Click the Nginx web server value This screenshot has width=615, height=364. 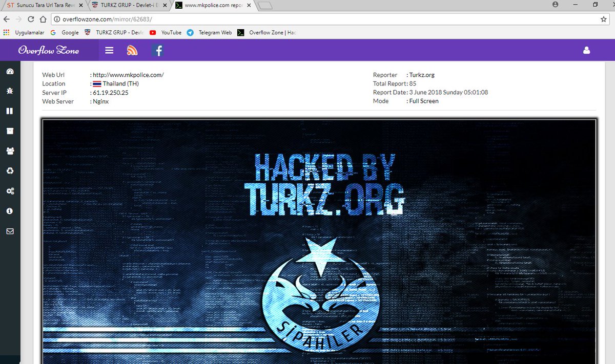[101, 101]
